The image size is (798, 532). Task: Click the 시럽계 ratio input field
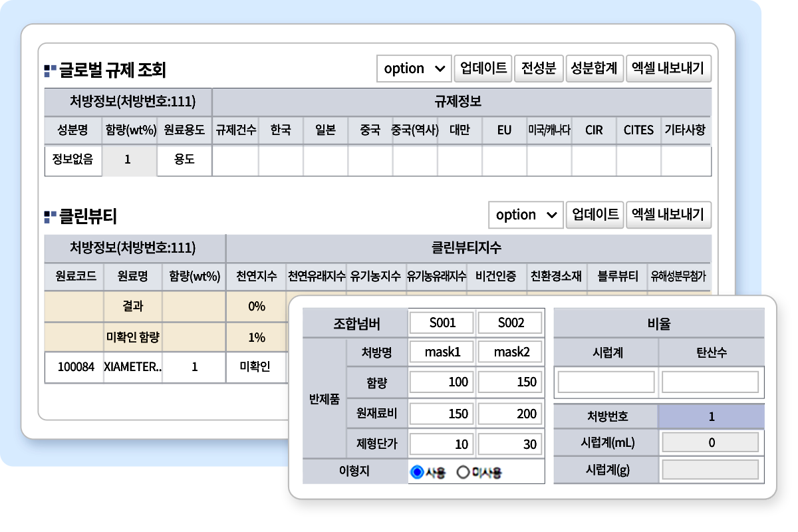(606, 382)
